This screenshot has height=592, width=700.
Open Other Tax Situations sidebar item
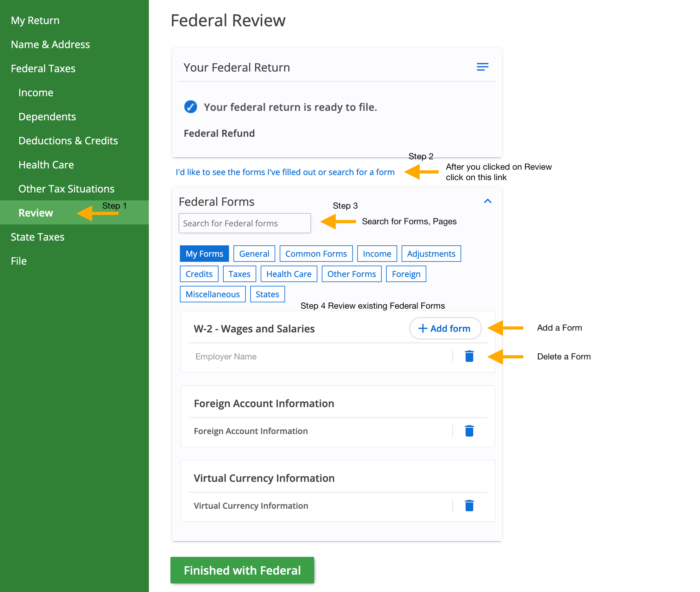[x=67, y=189]
